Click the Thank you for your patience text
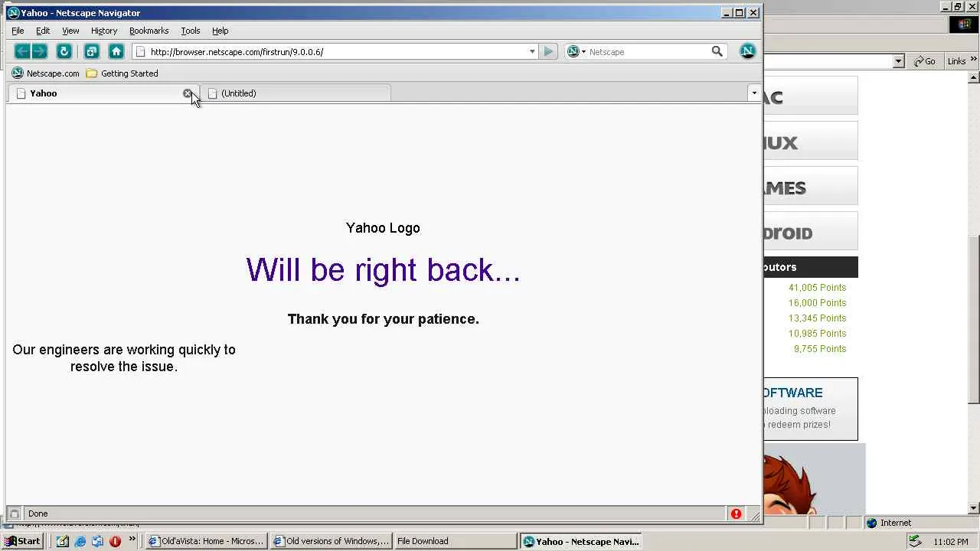Screen dimensions: 980x551 (x=383, y=319)
